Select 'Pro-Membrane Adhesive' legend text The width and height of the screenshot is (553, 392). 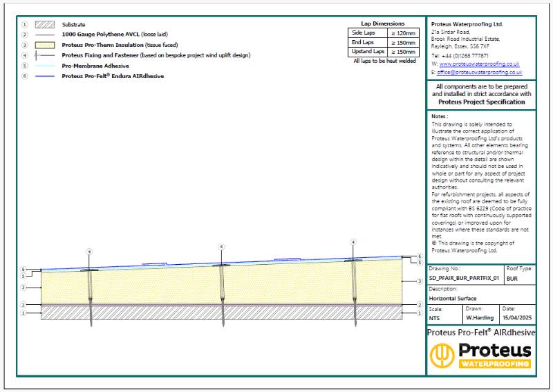coord(95,66)
